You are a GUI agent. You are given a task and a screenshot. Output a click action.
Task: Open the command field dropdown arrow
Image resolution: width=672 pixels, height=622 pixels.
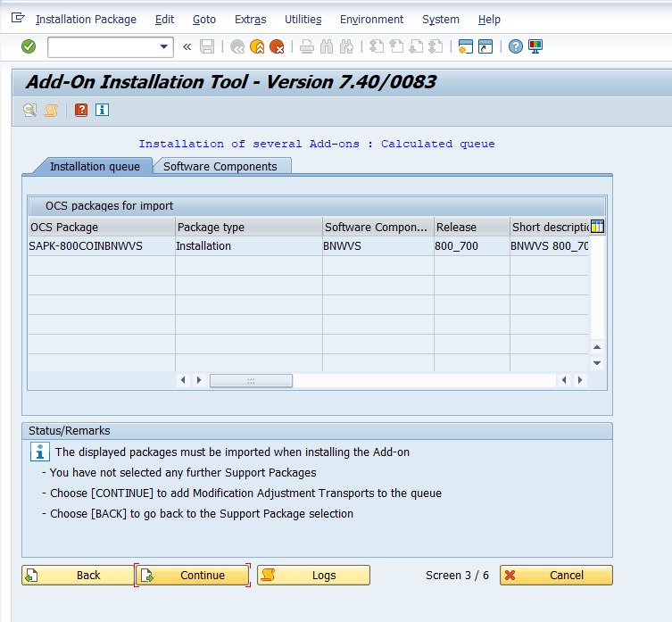tap(163, 46)
